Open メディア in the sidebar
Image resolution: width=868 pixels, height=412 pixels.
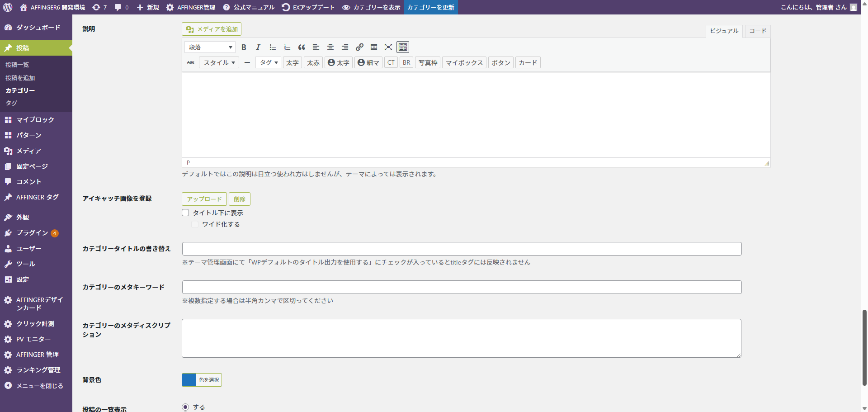36,151
